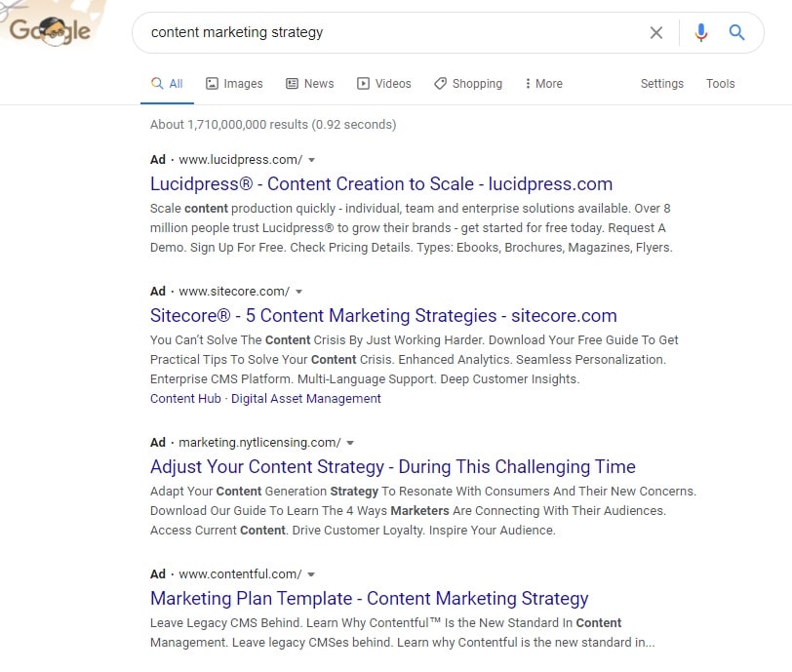Start a voice search with the microphone icon

coord(700,32)
